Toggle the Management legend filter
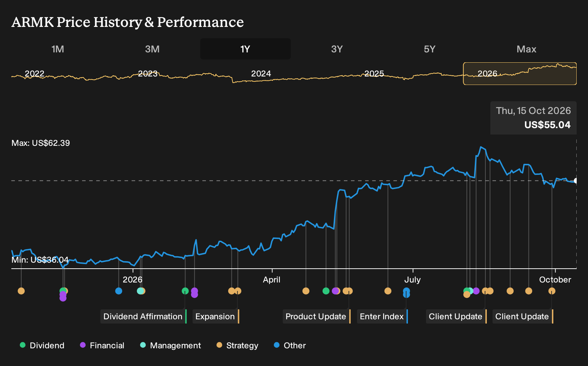588x366 pixels. (171, 345)
